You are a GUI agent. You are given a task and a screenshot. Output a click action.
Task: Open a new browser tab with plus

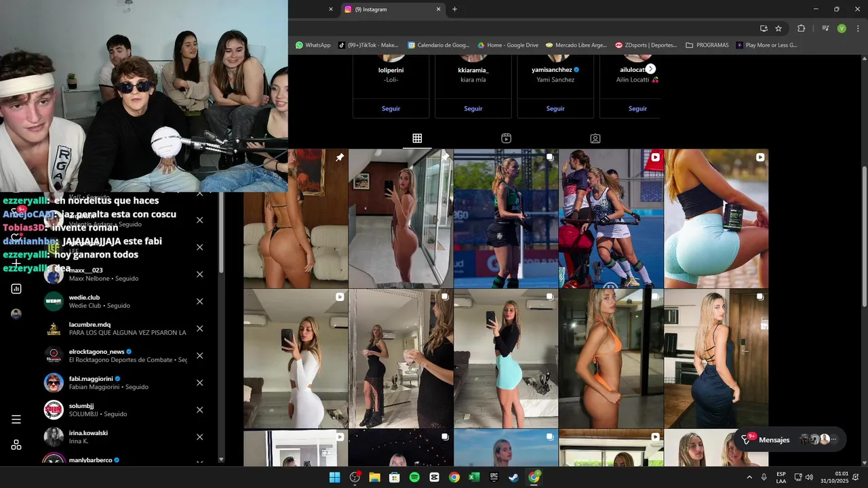pos(454,9)
